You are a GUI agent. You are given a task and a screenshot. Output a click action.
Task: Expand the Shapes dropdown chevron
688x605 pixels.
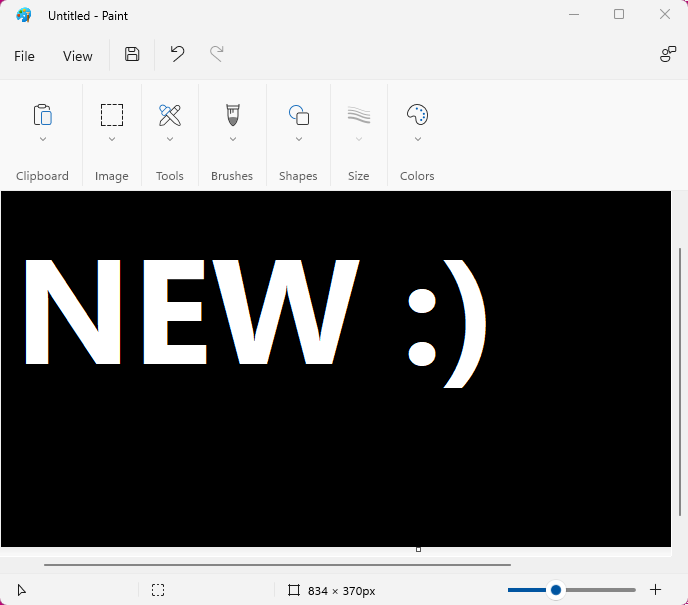pyautogui.click(x=298, y=139)
